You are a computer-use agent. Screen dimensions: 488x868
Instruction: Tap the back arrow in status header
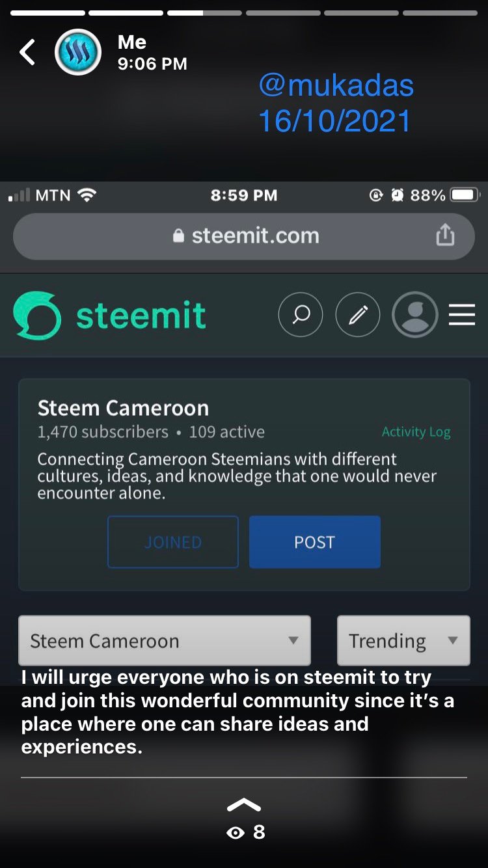27,52
